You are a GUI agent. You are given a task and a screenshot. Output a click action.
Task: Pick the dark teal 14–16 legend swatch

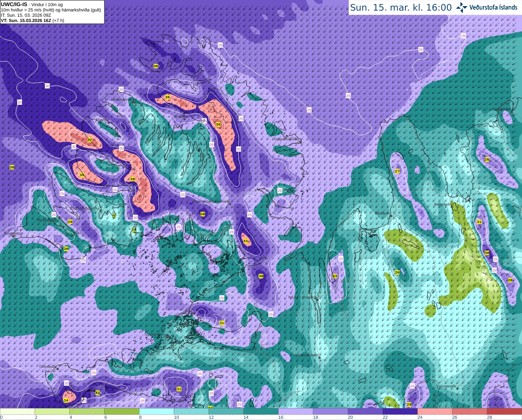coord(261,411)
